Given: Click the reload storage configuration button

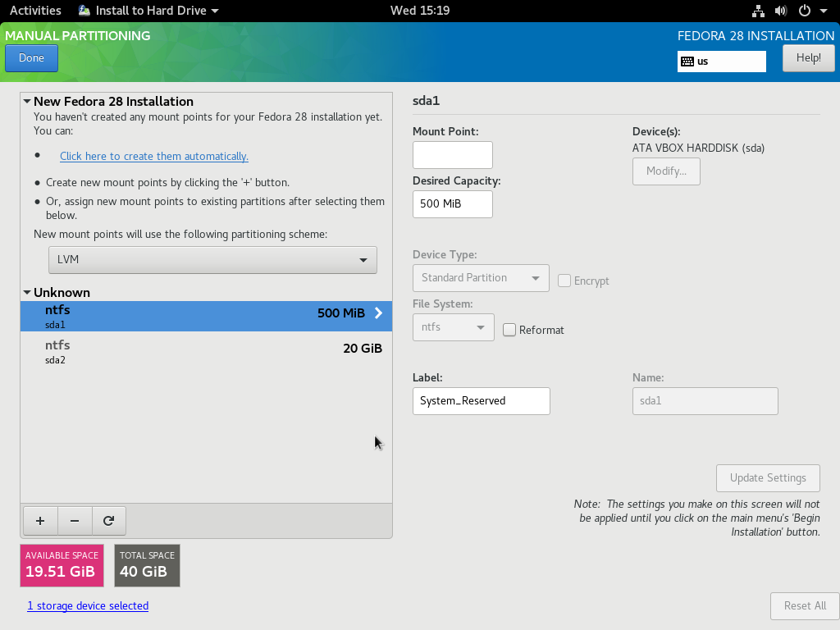Looking at the screenshot, I should (x=109, y=521).
